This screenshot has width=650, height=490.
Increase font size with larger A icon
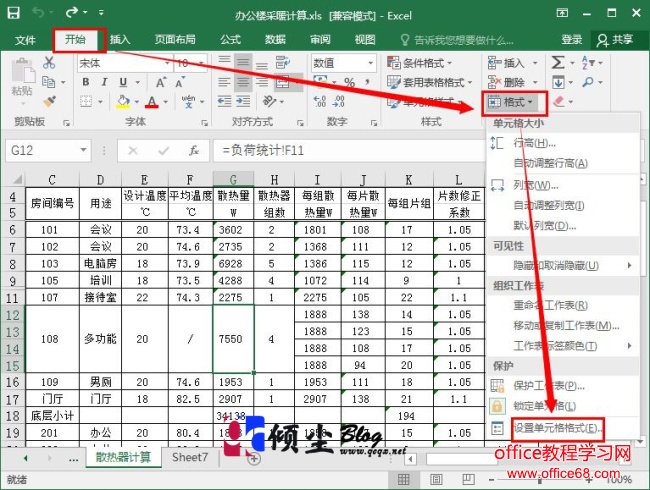click(161, 82)
